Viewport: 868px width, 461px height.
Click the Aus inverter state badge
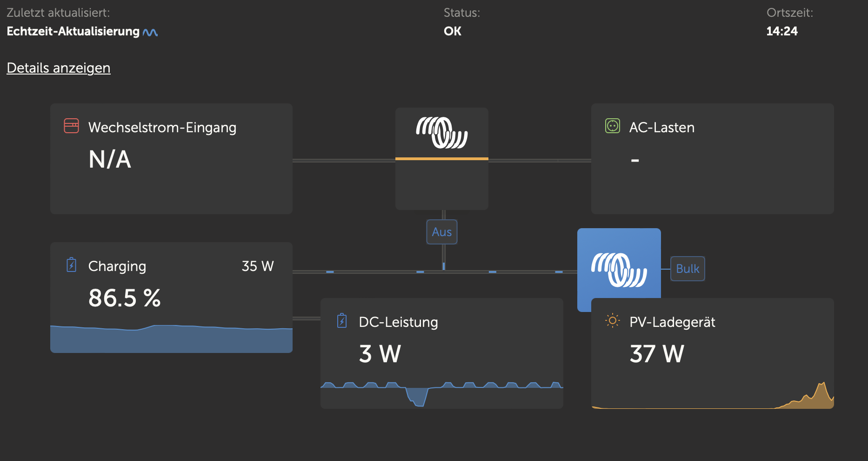click(x=441, y=232)
